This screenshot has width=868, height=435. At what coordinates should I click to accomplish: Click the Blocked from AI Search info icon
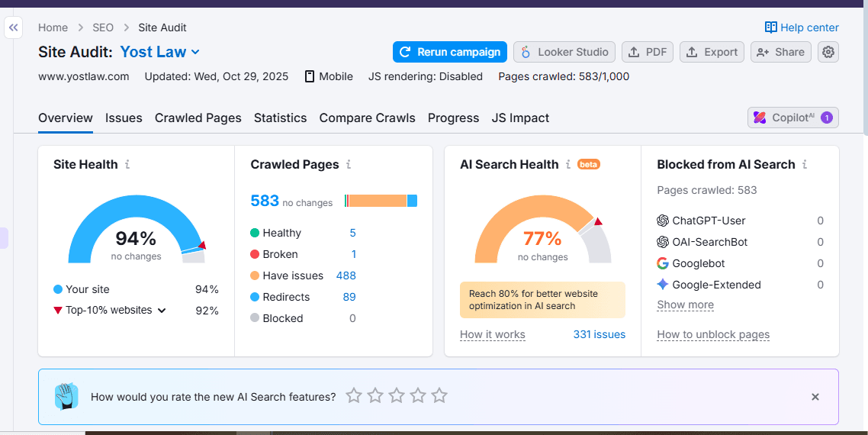coord(805,165)
